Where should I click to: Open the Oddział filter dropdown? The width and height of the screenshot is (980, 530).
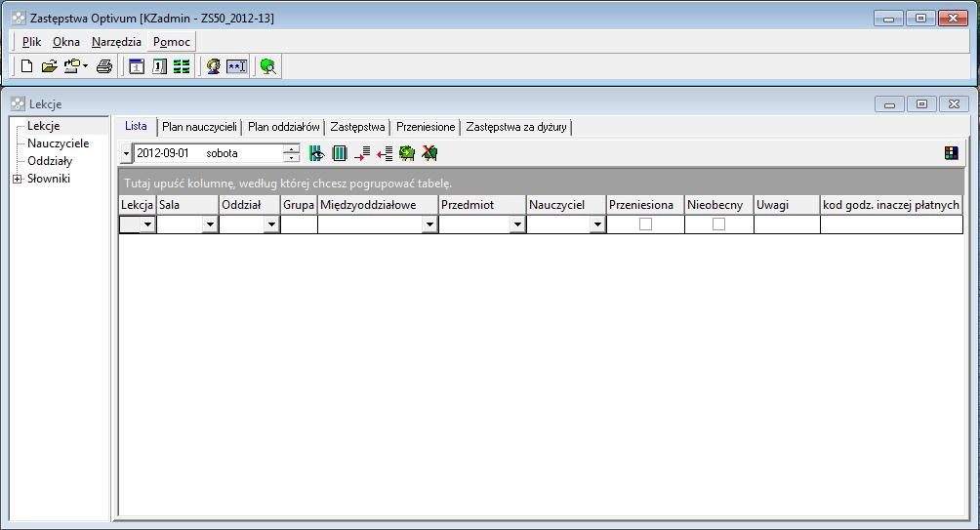[x=271, y=224]
